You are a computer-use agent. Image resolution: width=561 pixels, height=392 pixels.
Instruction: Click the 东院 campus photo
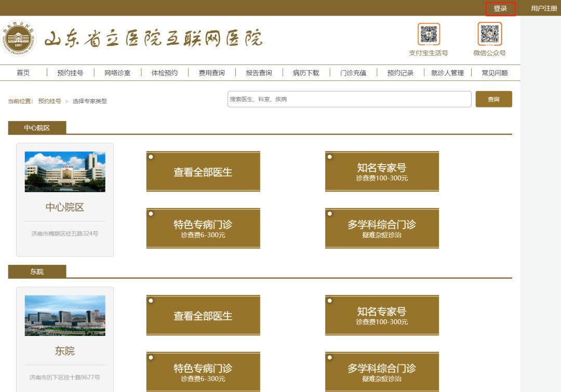click(65, 316)
